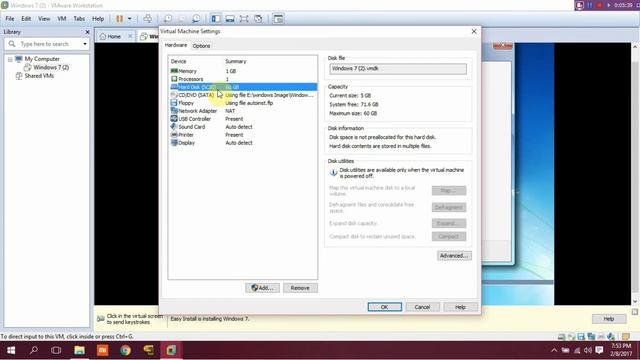The height and width of the screenshot is (360, 640).
Task: Click the volume icon in system tray
Action: [x=588, y=350]
